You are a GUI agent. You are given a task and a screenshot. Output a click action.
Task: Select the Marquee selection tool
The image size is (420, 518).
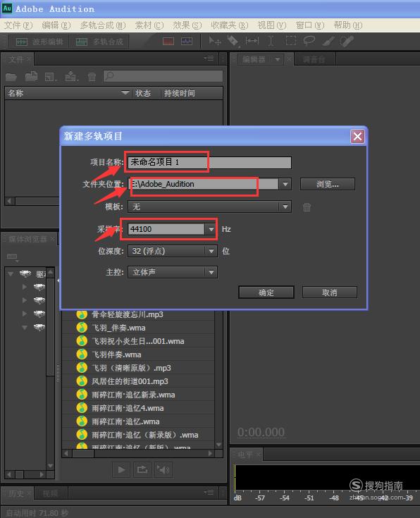point(291,41)
